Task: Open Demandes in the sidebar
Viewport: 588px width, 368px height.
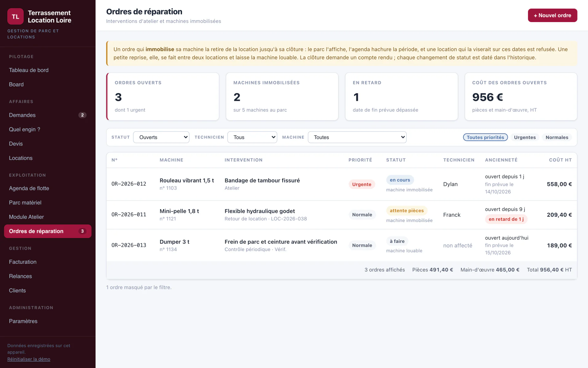Action: coord(48,115)
